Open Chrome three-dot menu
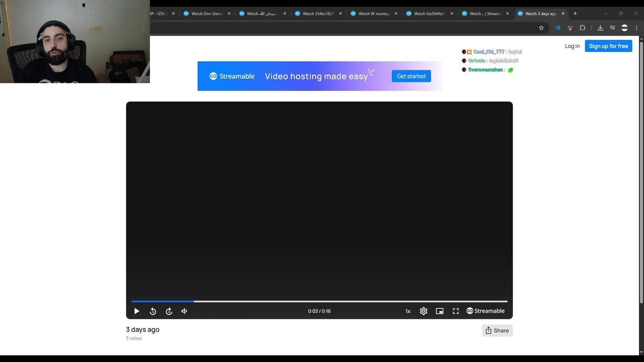This screenshot has width=644, height=362. tap(636, 28)
